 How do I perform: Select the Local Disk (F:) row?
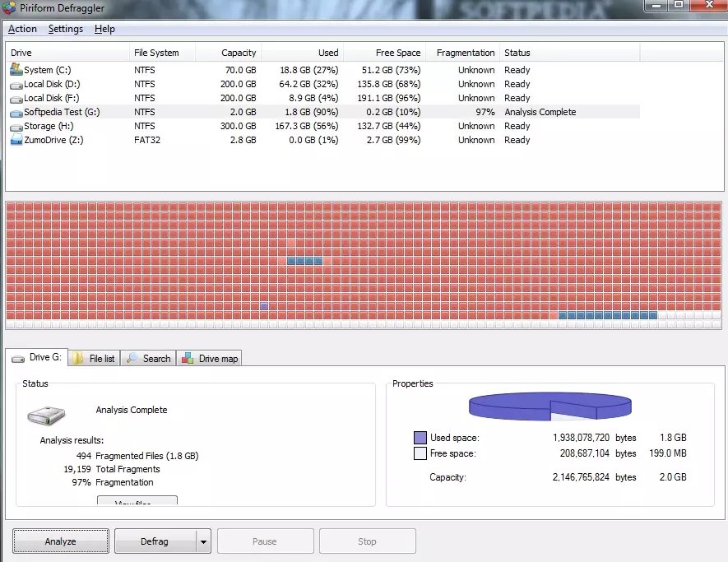pos(322,98)
